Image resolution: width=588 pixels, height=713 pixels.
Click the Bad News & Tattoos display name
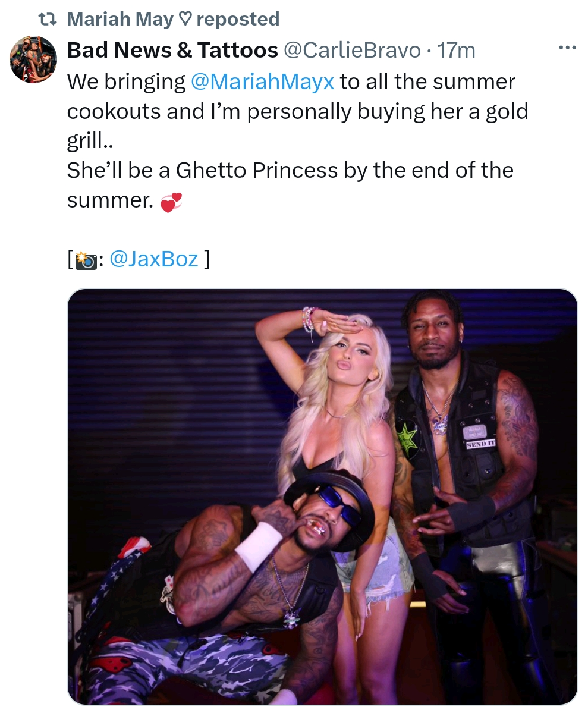[x=172, y=50]
